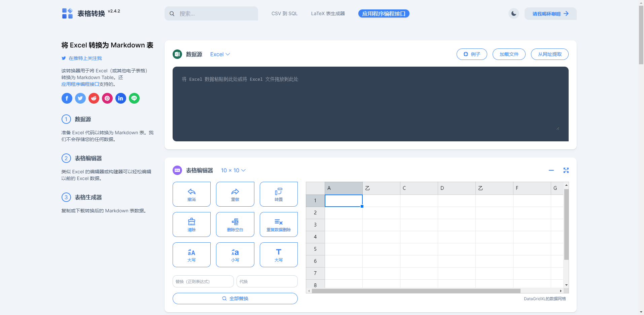The width and height of the screenshot is (644, 315).
Task: Toggle dark mode with the moon icon
Action: (513, 13)
